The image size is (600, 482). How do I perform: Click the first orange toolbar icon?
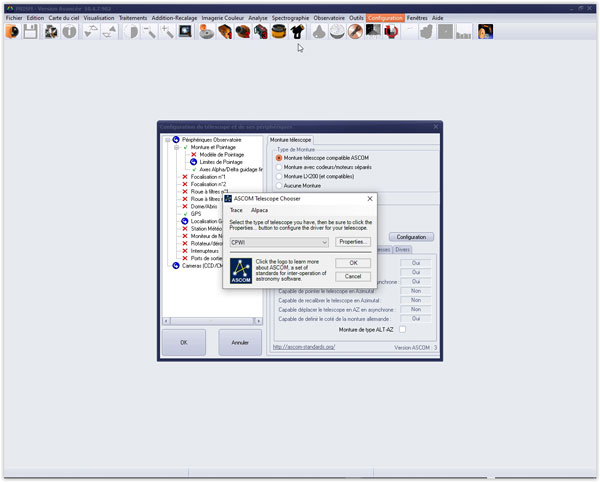[x=11, y=32]
